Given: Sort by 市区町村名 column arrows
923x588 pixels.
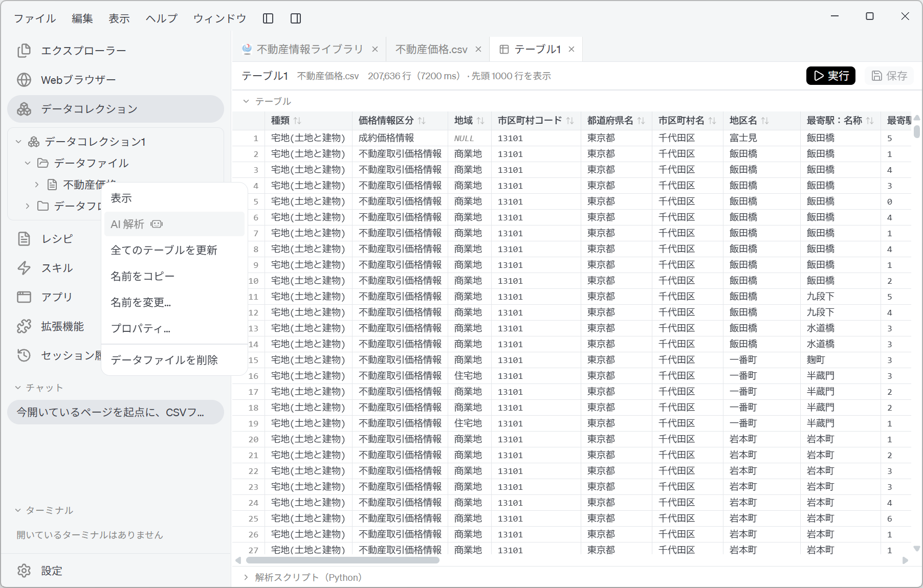Looking at the screenshot, I should [x=712, y=121].
